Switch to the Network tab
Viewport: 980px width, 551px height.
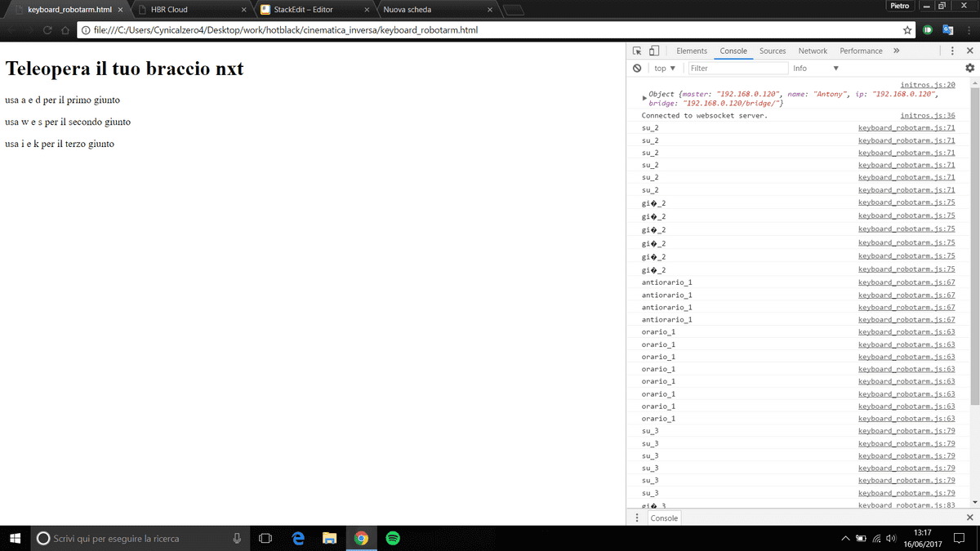813,51
